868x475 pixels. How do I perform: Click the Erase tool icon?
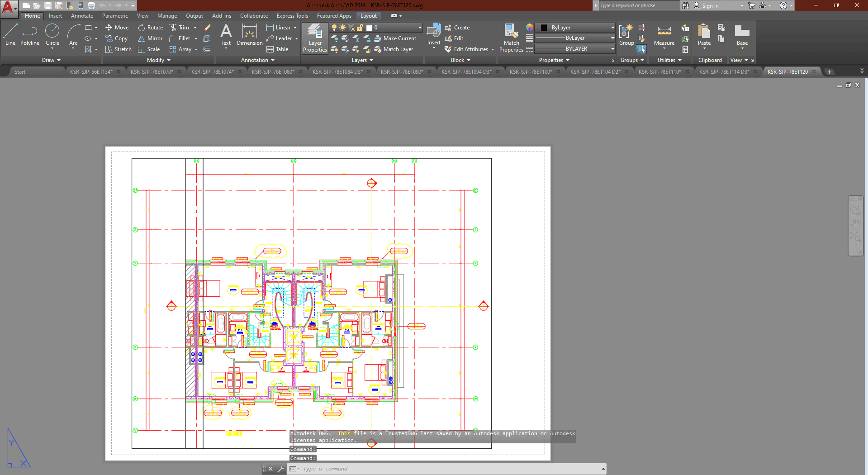[207, 28]
